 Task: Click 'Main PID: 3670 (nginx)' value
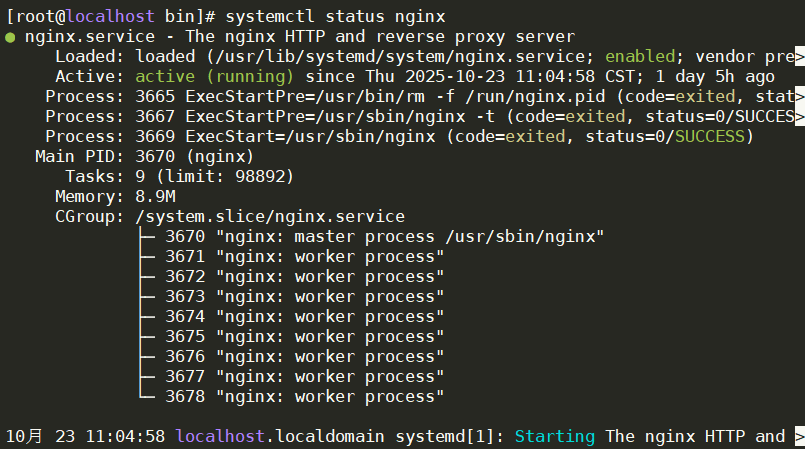pos(194,157)
